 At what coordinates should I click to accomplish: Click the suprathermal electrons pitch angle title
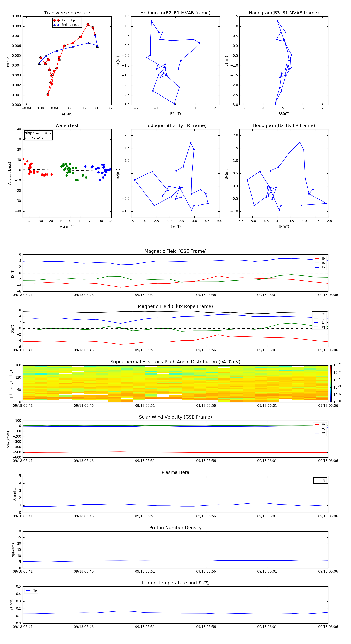[175, 362]
